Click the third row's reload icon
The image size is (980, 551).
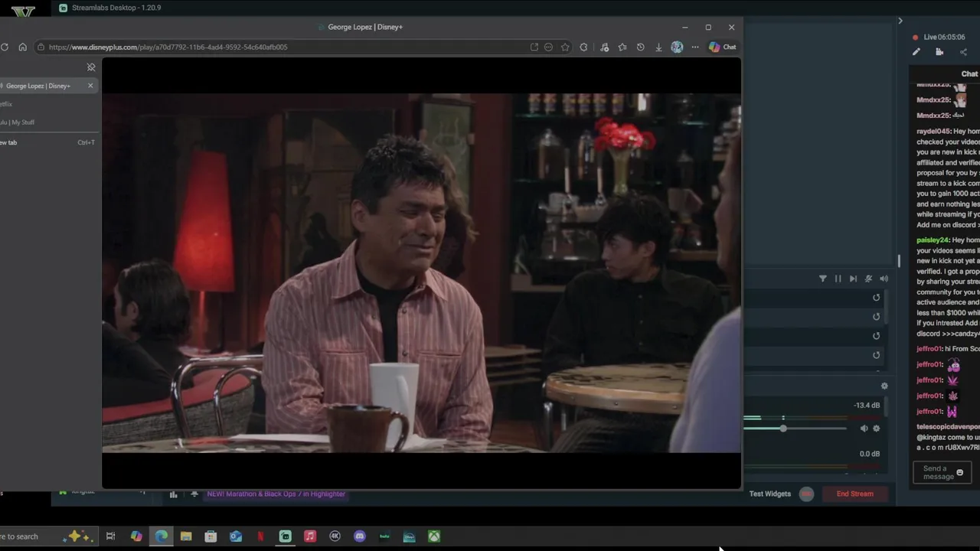(x=877, y=336)
